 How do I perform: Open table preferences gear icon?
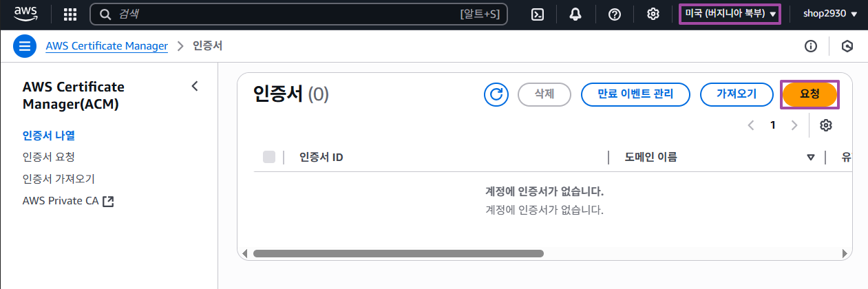[x=827, y=125]
